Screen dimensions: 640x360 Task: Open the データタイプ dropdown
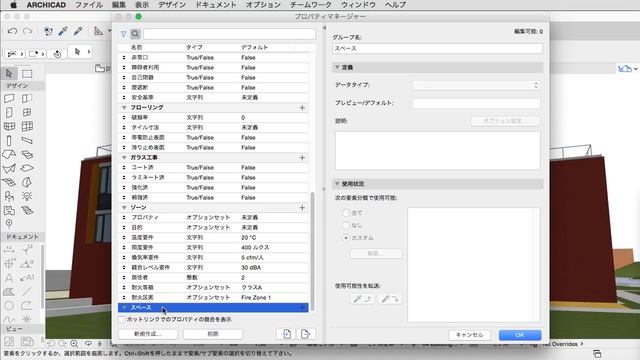(476, 85)
